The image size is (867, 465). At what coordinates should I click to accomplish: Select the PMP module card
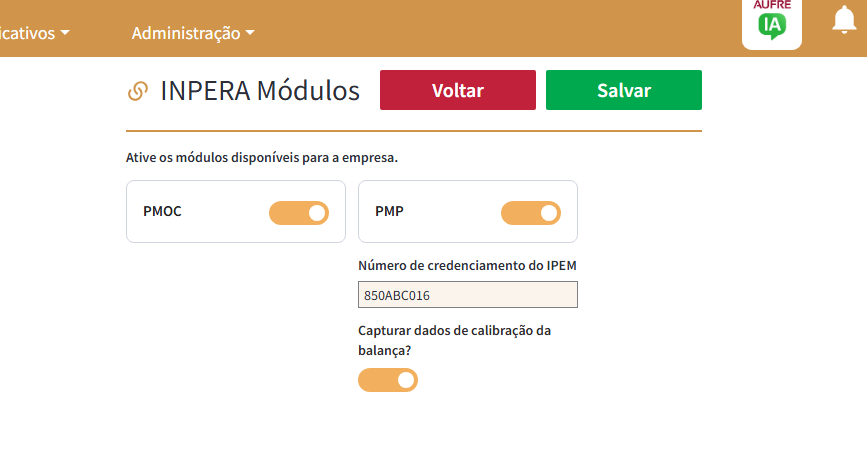[x=468, y=211]
